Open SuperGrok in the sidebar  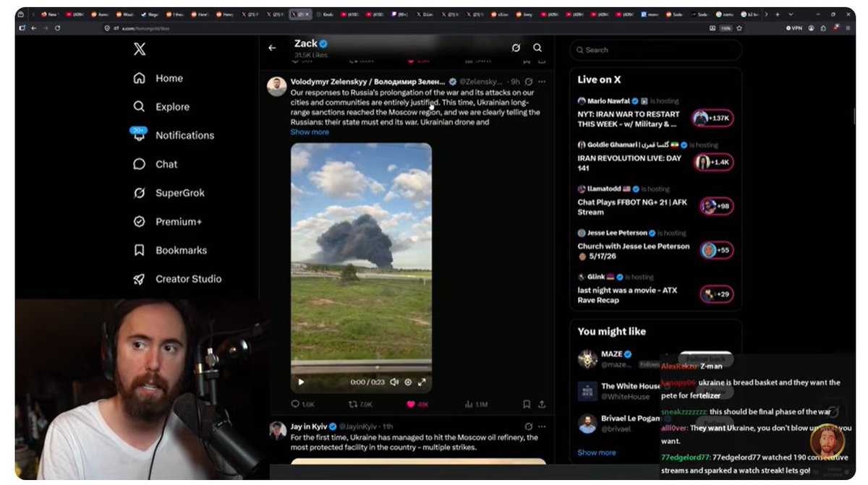169,193
